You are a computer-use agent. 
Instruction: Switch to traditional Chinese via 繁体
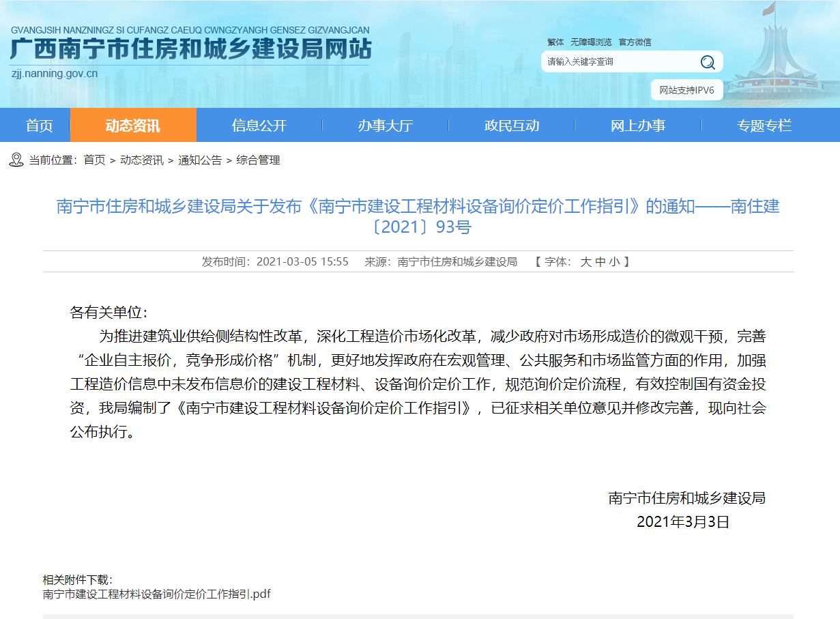click(555, 42)
